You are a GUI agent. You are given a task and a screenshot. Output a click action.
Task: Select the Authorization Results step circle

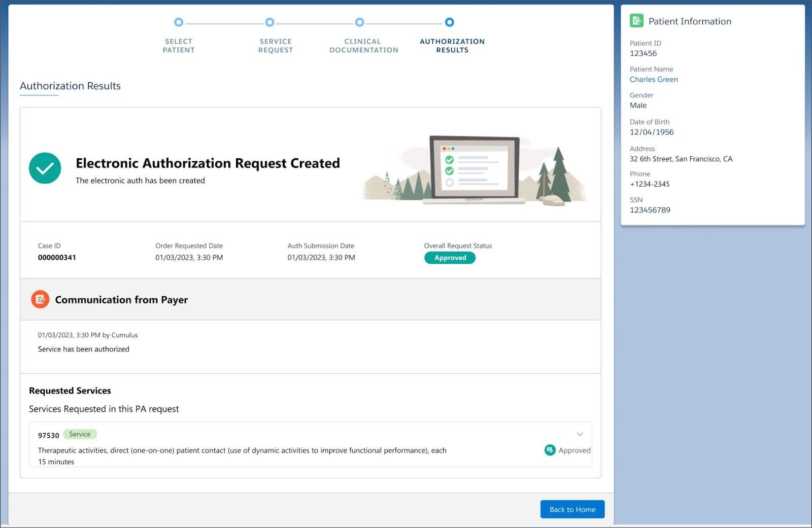[450, 22]
